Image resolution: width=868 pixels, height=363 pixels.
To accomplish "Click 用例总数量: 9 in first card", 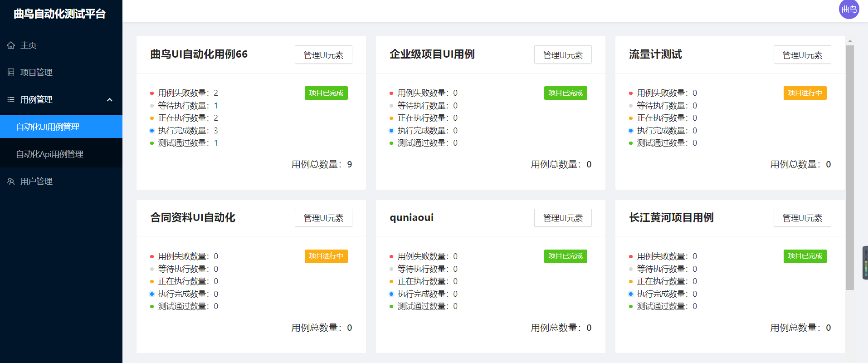I will tap(322, 164).
